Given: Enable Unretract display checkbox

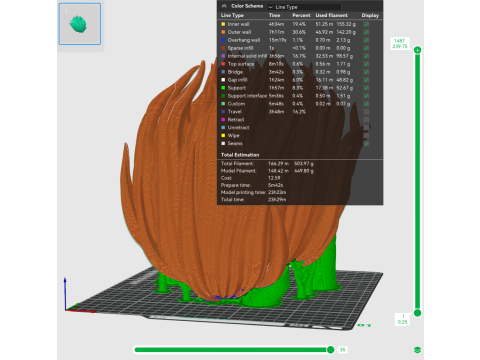Looking at the screenshot, I should [366, 128].
